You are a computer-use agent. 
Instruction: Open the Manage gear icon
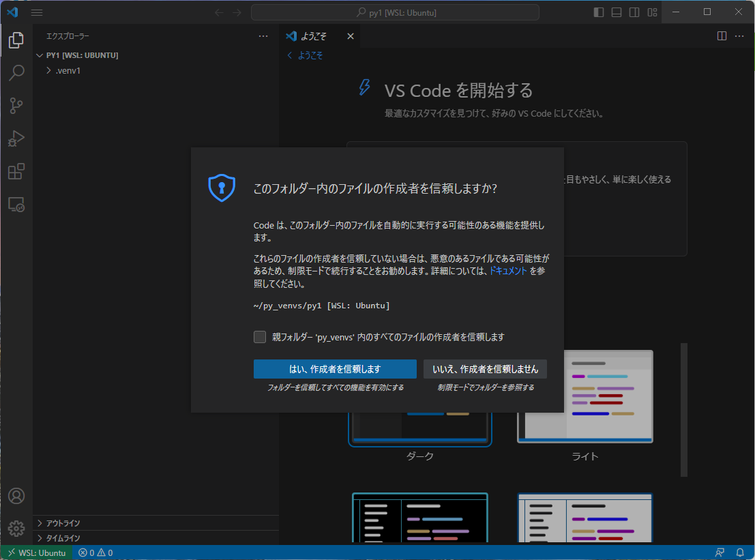[16, 529]
